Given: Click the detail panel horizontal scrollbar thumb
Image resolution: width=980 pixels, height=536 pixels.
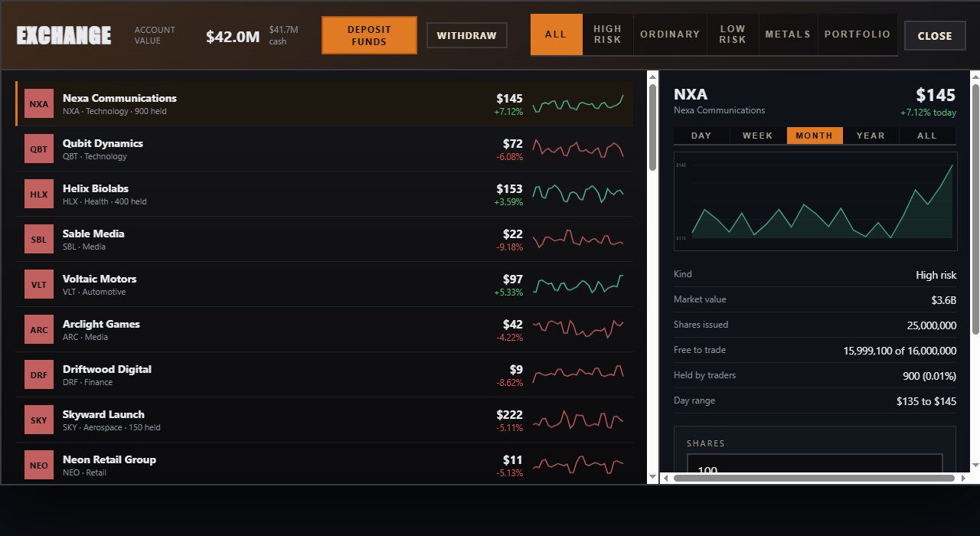Looking at the screenshot, I should coord(815,478).
